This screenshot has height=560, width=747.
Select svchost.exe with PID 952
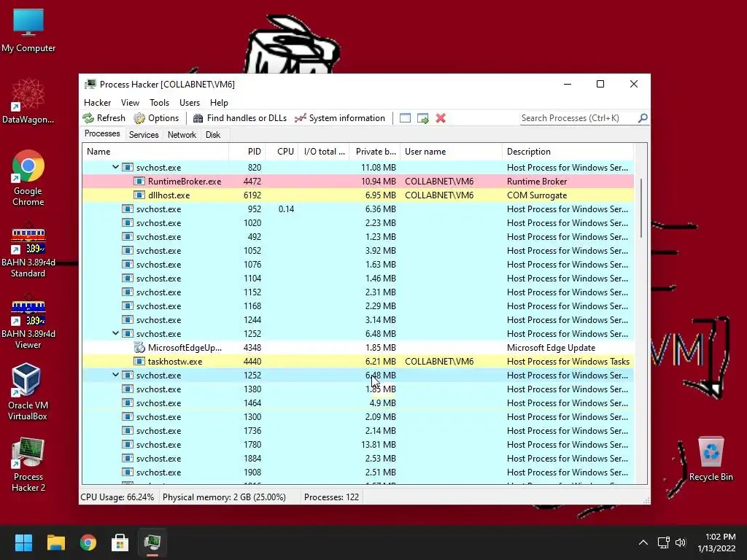click(x=358, y=209)
